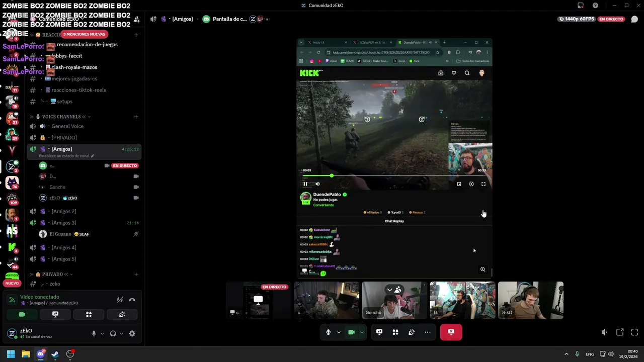Enter fullscreen for the call view
This screenshot has width=644, height=362.
634,332
